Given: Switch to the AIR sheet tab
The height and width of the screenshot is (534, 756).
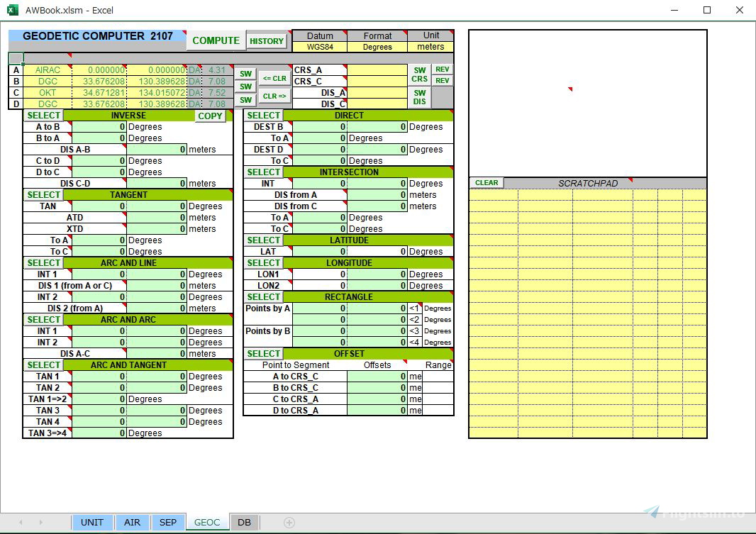Looking at the screenshot, I should [x=133, y=522].
